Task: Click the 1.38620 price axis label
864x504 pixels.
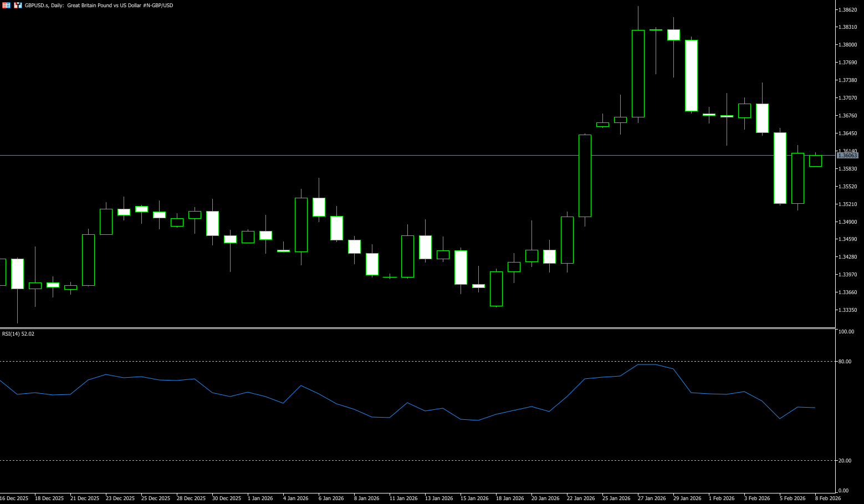Action: pyautogui.click(x=848, y=10)
